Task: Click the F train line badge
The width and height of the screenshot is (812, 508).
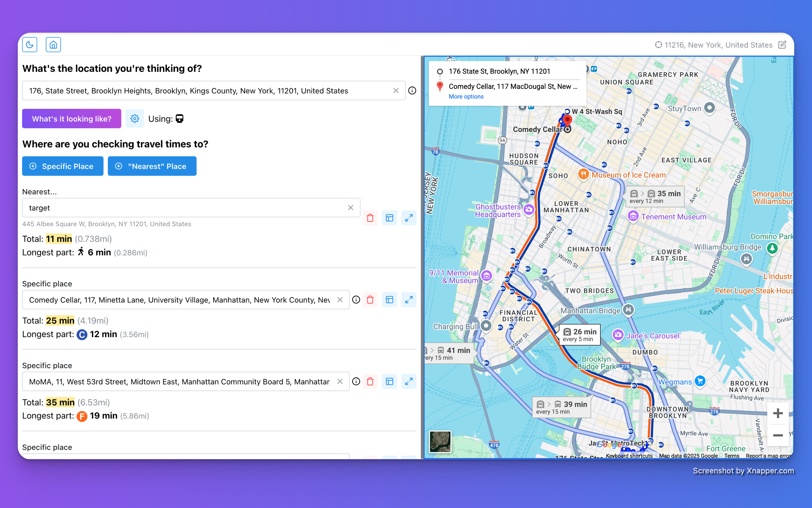Action: coord(82,416)
